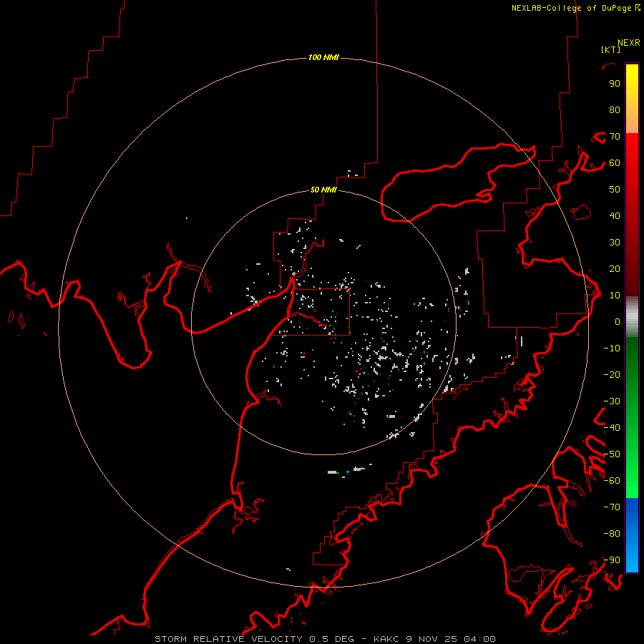Select the -70 value on the velocity scale

click(612, 507)
